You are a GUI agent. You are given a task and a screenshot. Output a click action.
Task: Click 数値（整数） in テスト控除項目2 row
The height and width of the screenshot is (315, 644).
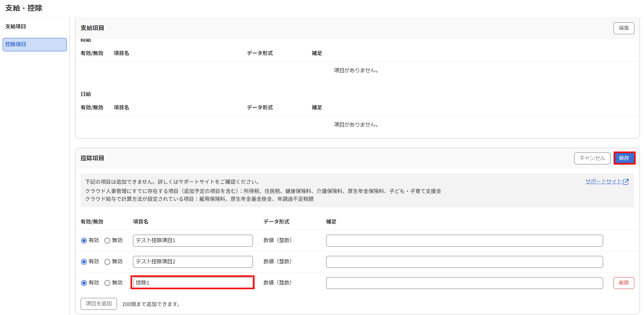(x=277, y=261)
